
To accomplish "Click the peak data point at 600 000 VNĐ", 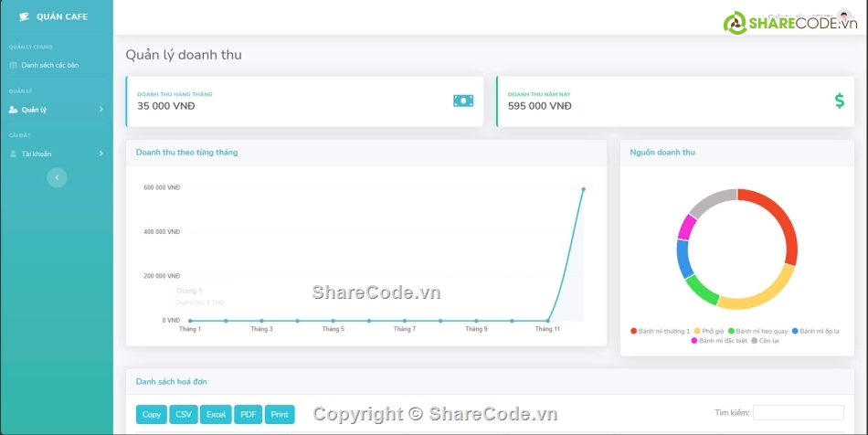I will [x=584, y=189].
